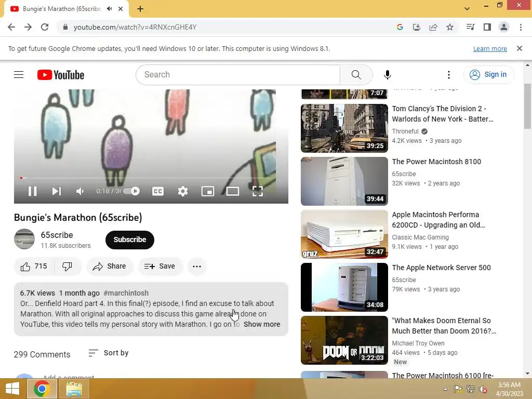532x399 pixels.
Task: Switch to theater mode
Action: tap(233, 191)
